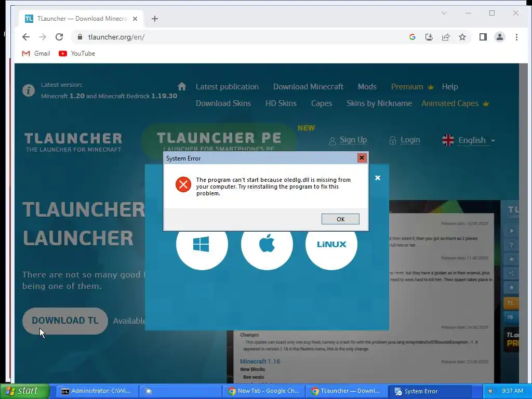Choose the Linux download icon
Screen dimensions: 532x399
[331, 244]
